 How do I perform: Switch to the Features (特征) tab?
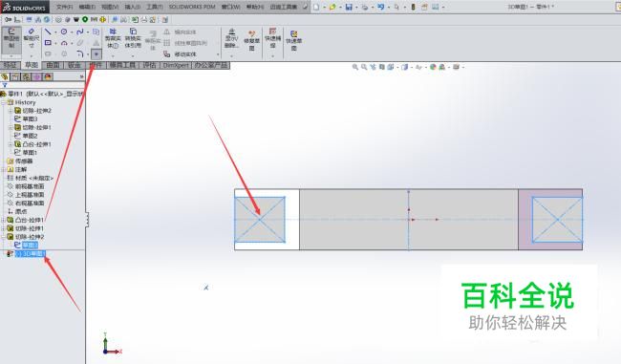pyautogui.click(x=10, y=65)
